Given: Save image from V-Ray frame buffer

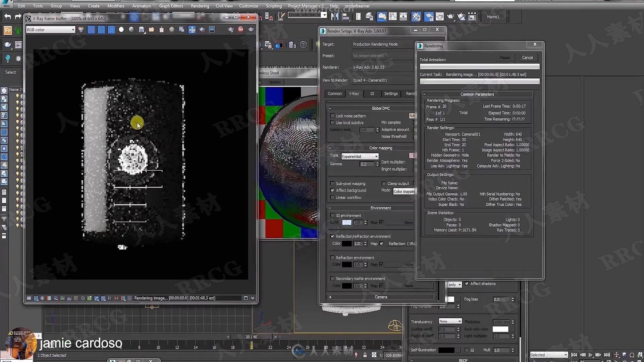Looking at the screenshot, I should pyautogui.click(x=142, y=29).
